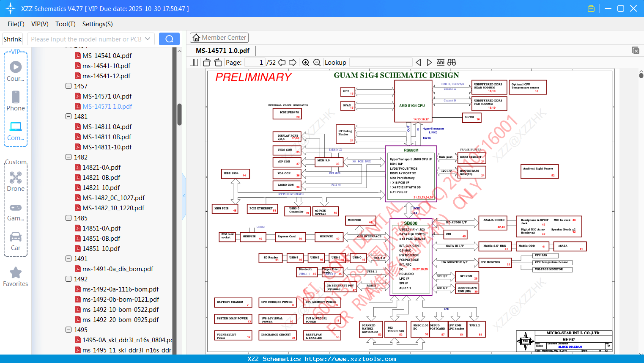Open MS-1482_0C_1027.pdf

coord(113,198)
